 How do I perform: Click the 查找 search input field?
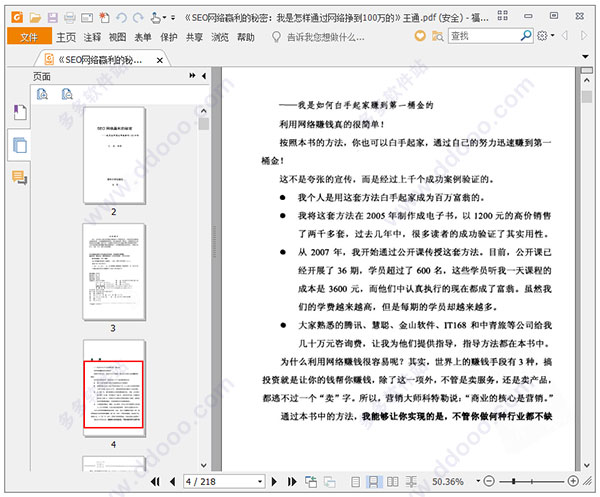[483, 36]
